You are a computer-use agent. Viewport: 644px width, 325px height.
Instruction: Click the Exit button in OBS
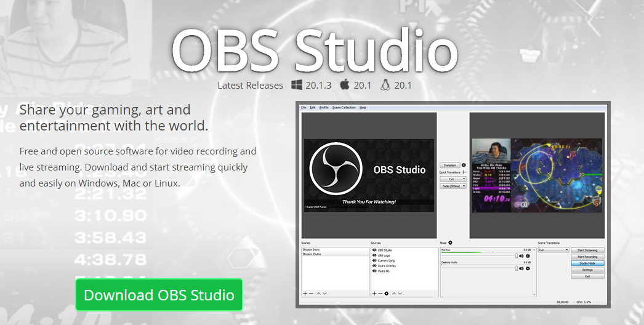(587, 276)
